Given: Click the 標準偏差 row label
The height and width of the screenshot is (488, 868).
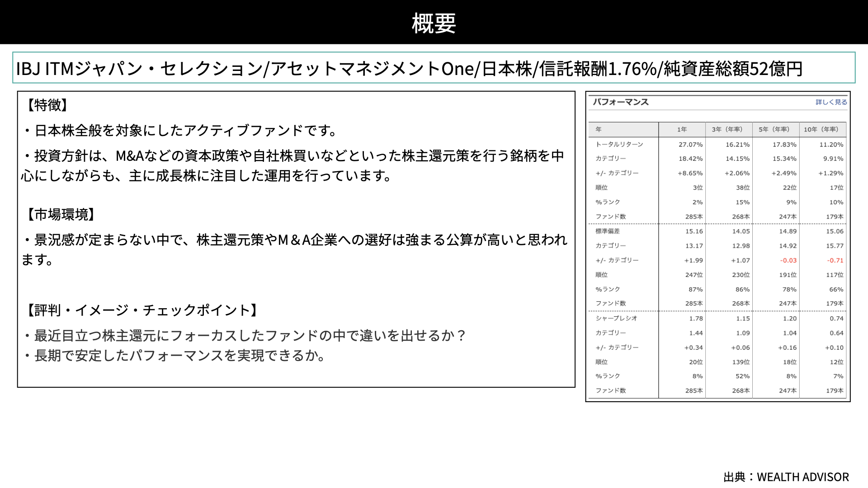Looking at the screenshot, I should pos(608,231).
